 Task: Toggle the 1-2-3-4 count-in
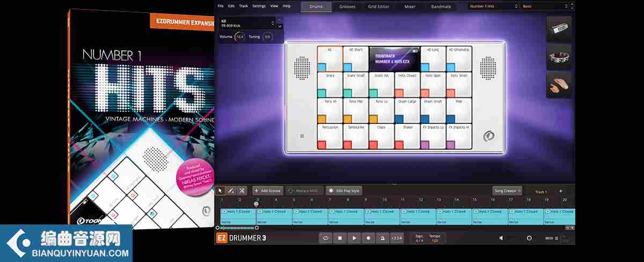(397, 237)
